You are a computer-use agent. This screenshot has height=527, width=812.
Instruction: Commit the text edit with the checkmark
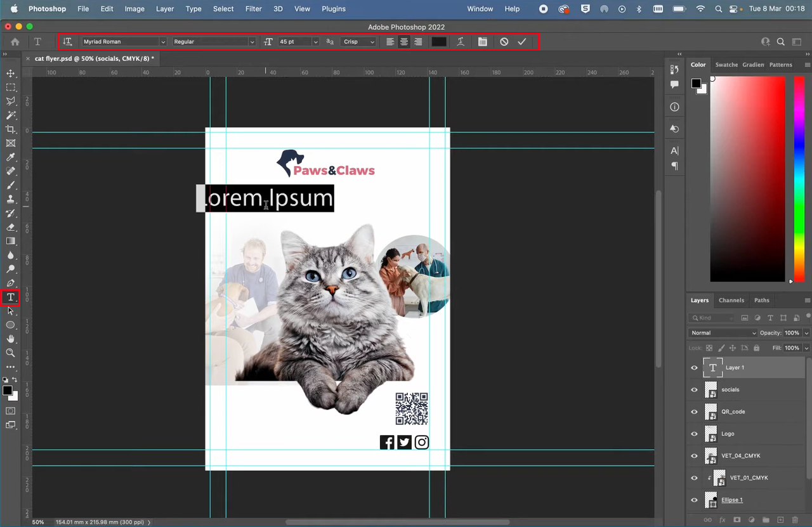pyautogui.click(x=521, y=41)
